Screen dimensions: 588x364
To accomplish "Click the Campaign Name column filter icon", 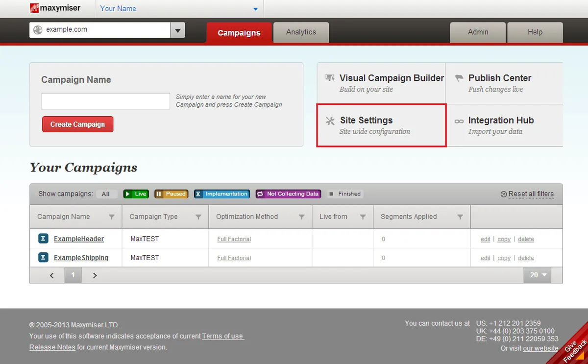I will [112, 217].
